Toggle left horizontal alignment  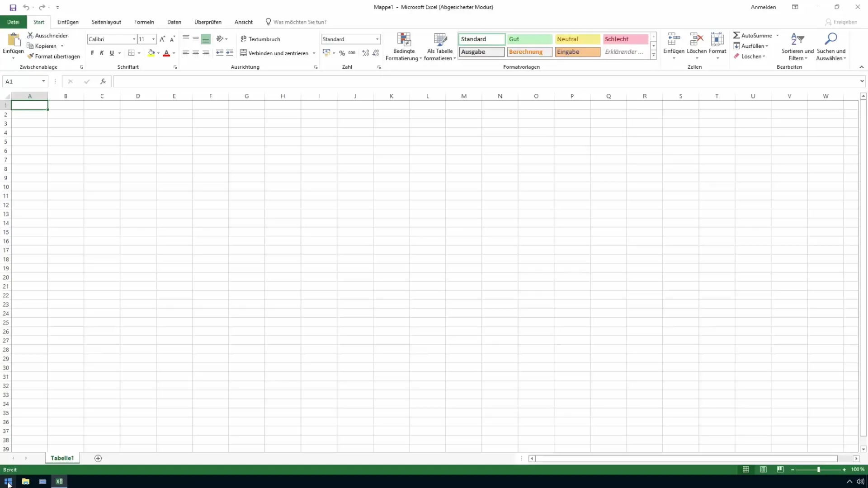(186, 53)
